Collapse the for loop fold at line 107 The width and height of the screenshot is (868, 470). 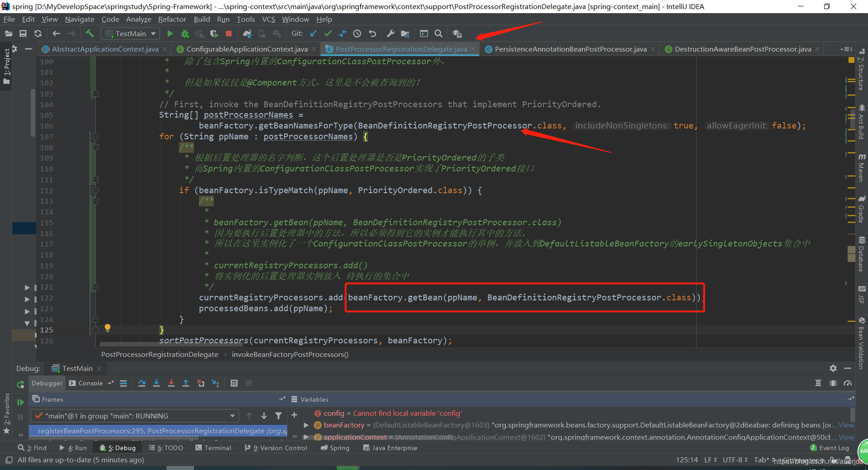click(x=95, y=137)
